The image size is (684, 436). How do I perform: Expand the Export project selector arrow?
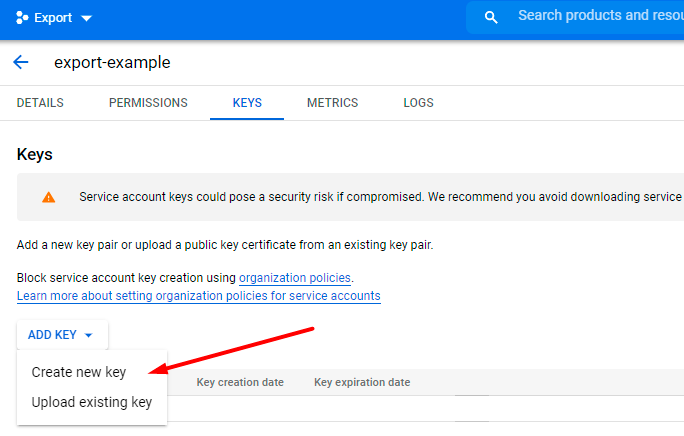86,19
